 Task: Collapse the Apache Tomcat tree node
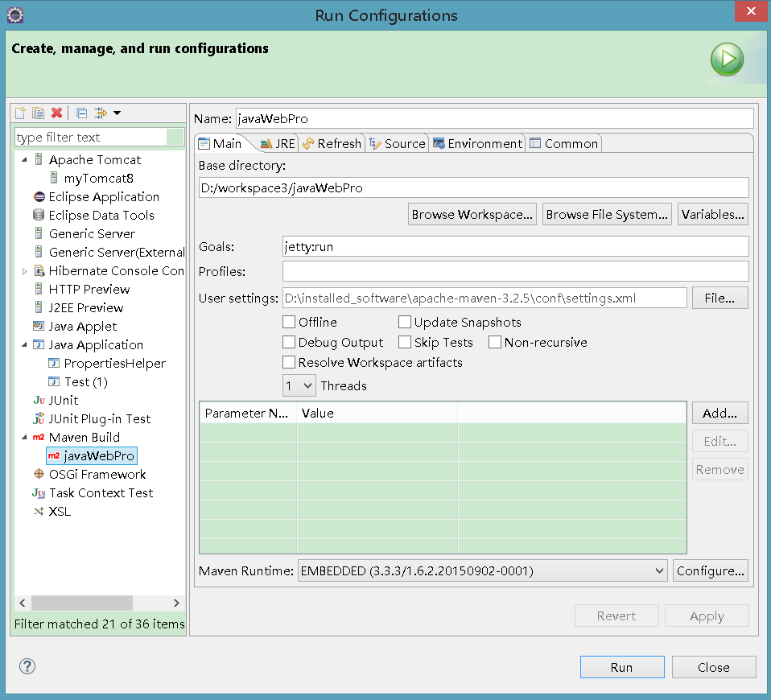point(25,160)
